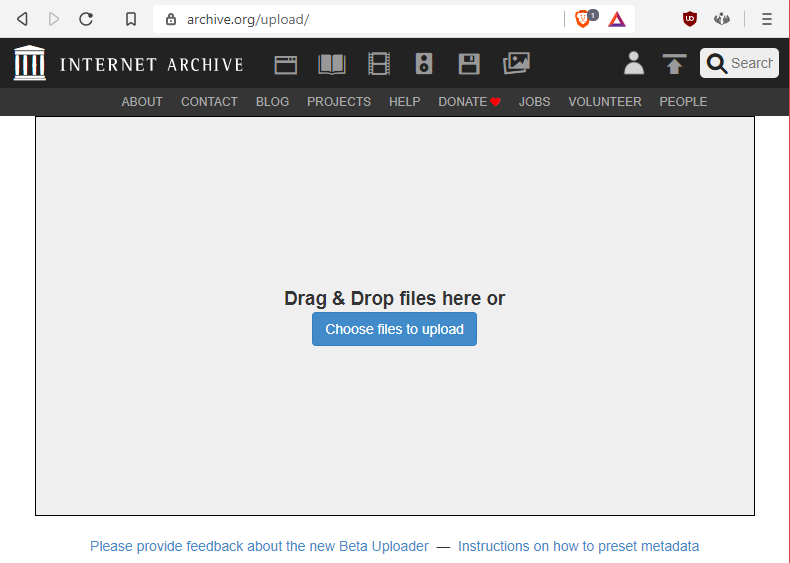Open Brave Shields lion icon

click(582, 19)
